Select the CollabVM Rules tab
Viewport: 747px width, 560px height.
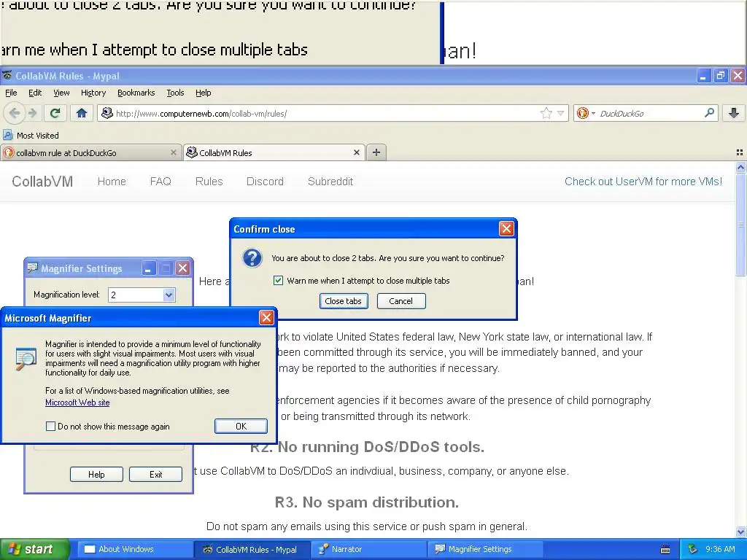click(274, 152)
